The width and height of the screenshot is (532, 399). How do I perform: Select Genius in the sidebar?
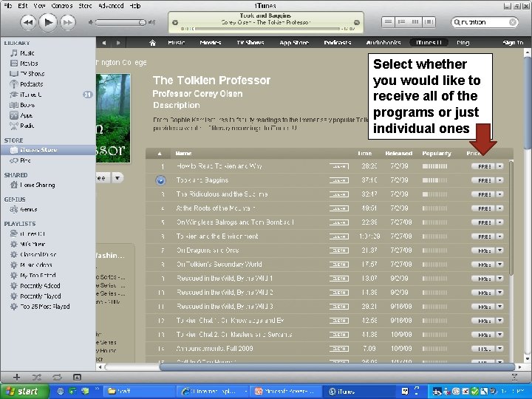28,209
